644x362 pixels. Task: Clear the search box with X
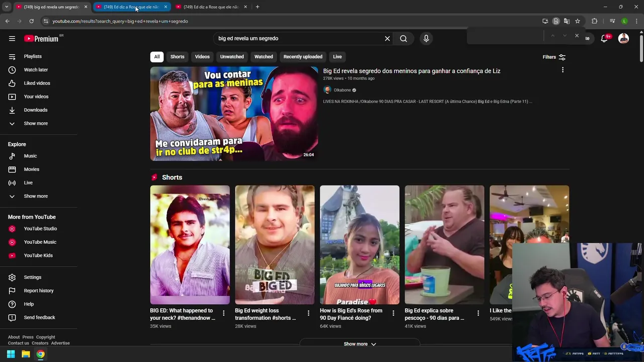pos(387,39)
